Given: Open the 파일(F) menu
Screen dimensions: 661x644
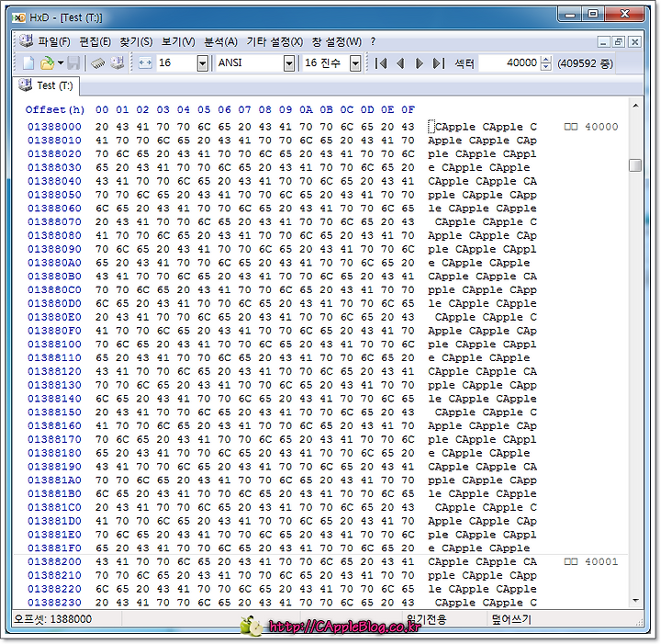Looking at the screenshot, I should tap(54, 41).
